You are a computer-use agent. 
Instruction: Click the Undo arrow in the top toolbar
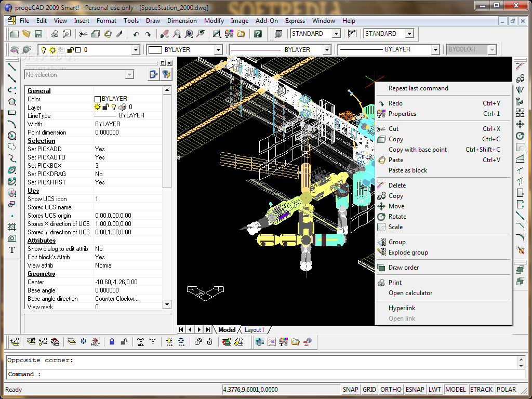tap(136, 34)
